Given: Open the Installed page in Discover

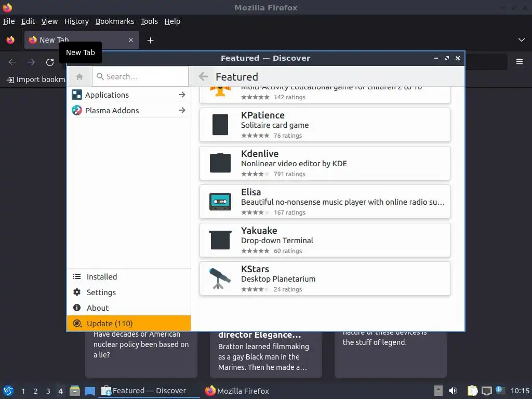Looking at the screenshot, I should [129, 276].
